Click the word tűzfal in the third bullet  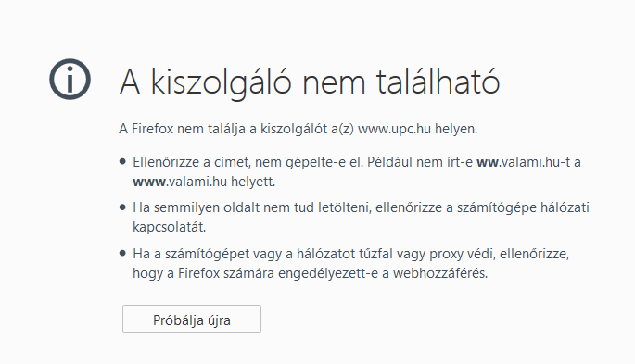pyautogui.click(x=375, y=254)
